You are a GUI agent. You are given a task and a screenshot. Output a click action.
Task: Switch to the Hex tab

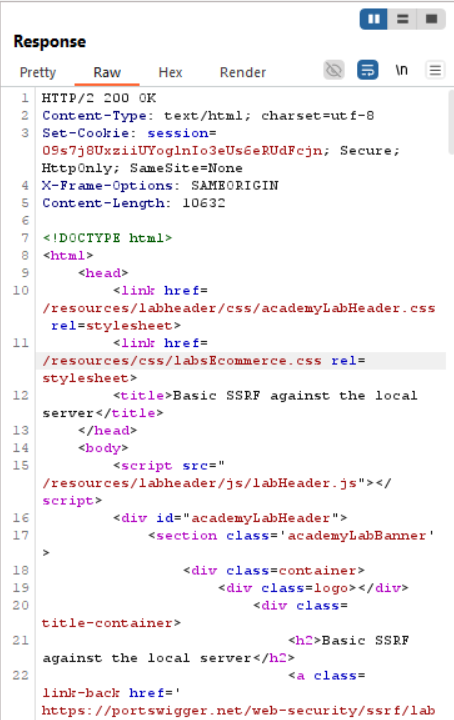coord(170,73)
